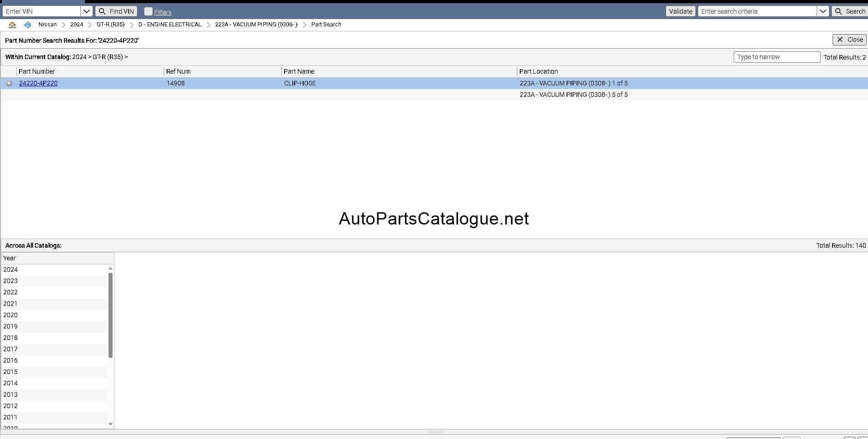Click the year list scrollbar thumb
This screenshot has width=868, height=439.
(110, 315)
